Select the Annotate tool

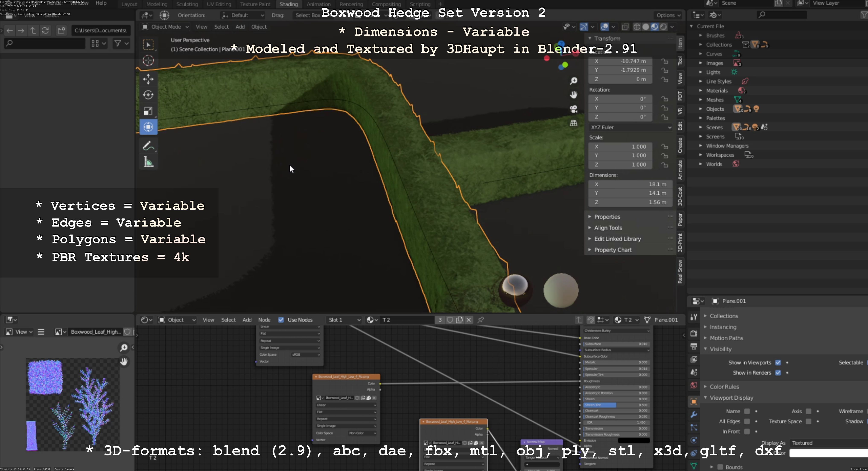coord(148,146)
